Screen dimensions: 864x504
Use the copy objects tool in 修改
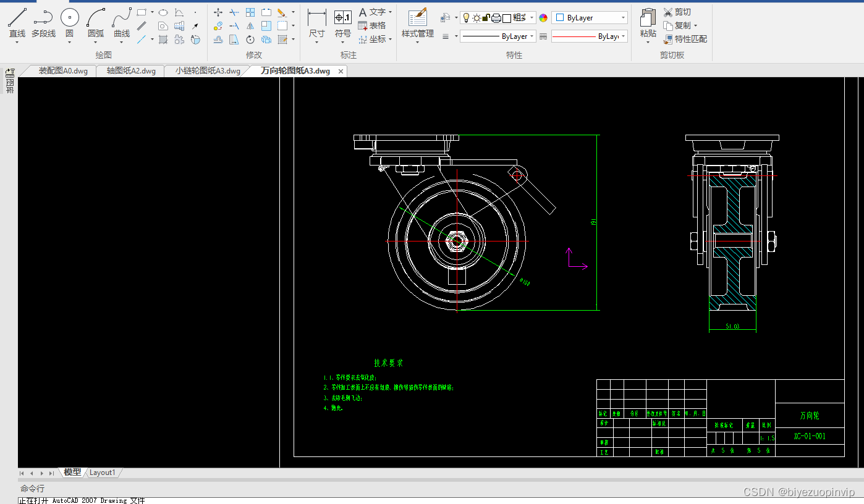pos(218,26)
